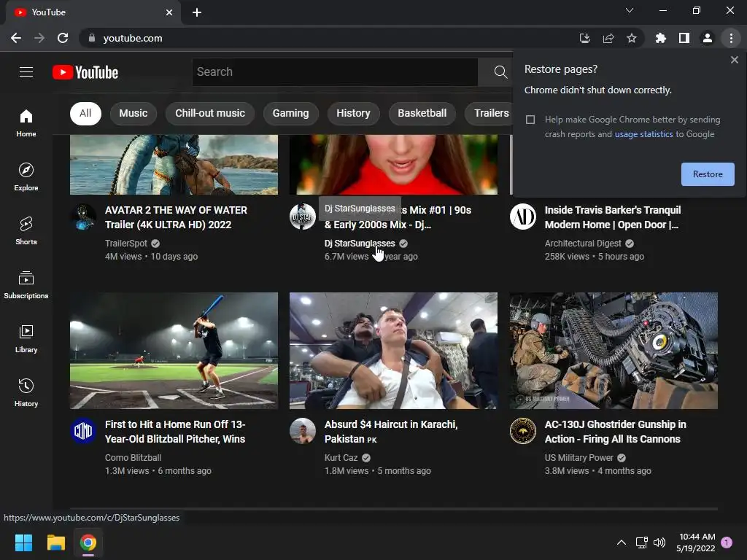Open Dj StarSunglasses channel name link
Image resolution: width=747 pixels, height=560 pixels.
pos(360,244)
